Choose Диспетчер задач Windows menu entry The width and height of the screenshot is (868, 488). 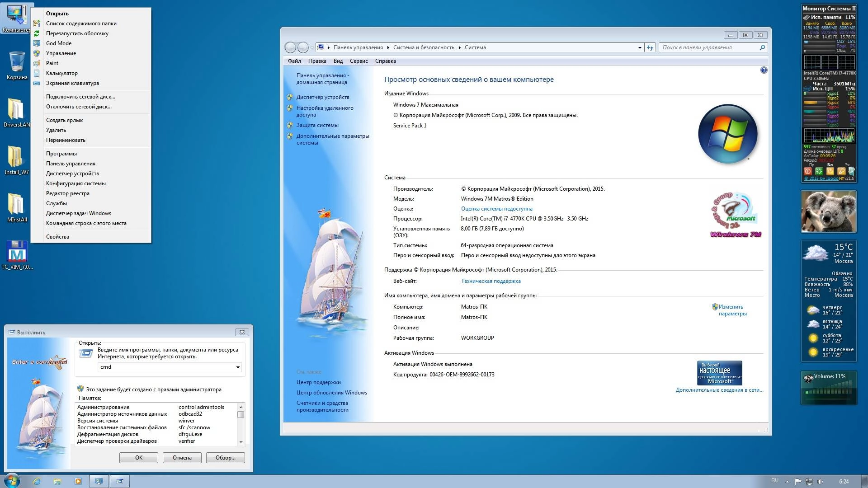click(91, 213)
